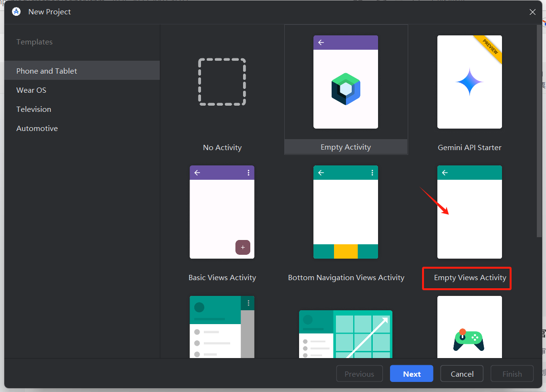Open the Television template category
This screenshot has height=392, width=546.
(x=33, y=109)
